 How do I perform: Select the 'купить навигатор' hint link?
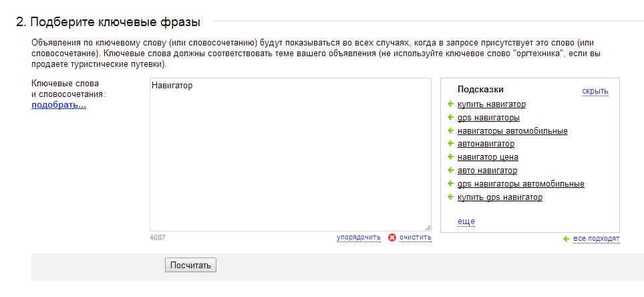click(x=492, y=104)
